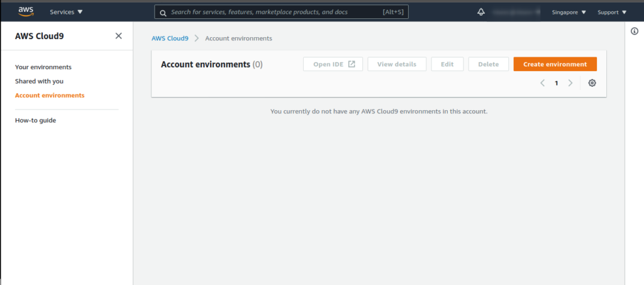644x285 pixels.
Task: Focus the AWS services search field
Action: [281, 12]
